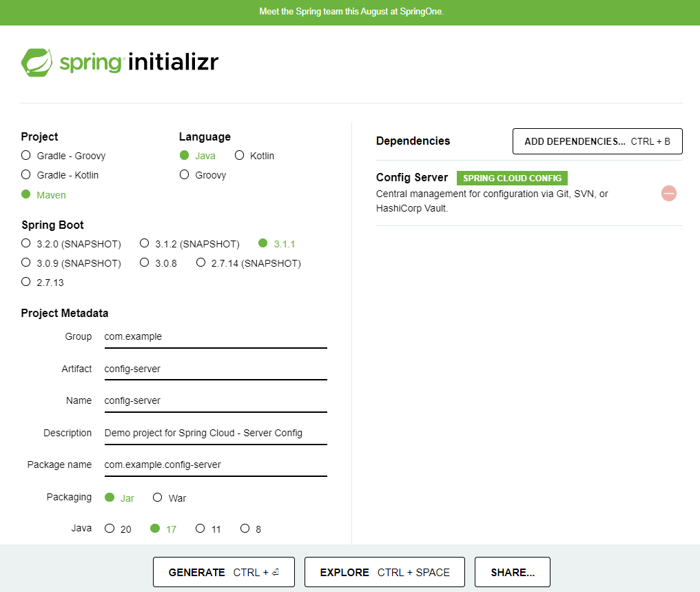Edit the Name field

(216, 401)
